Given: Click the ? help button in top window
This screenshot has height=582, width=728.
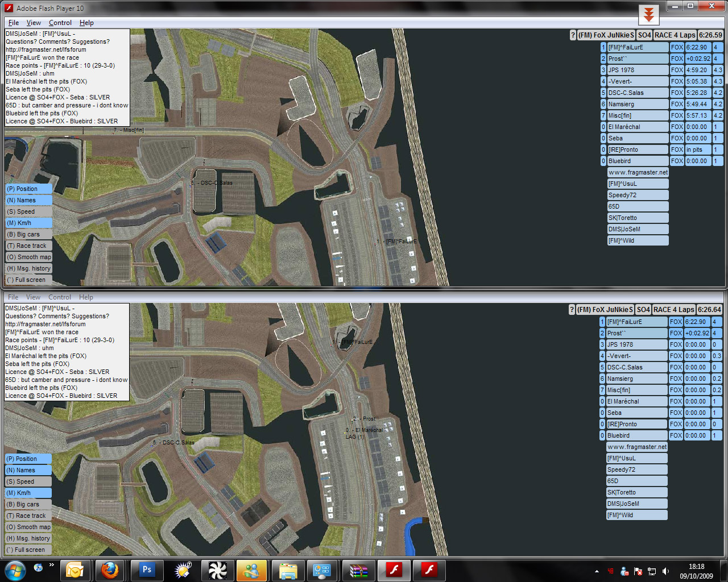Looking at the screenshot, I should click(x=573, y=35).
